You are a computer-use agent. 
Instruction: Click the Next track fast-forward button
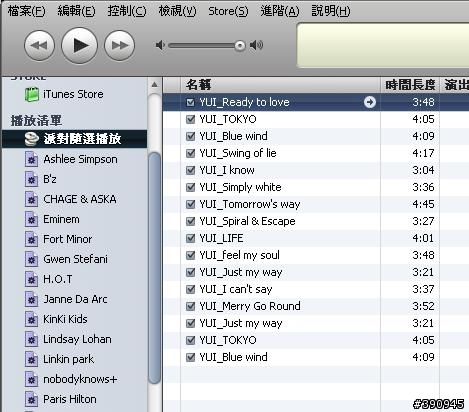coord(120,45)
